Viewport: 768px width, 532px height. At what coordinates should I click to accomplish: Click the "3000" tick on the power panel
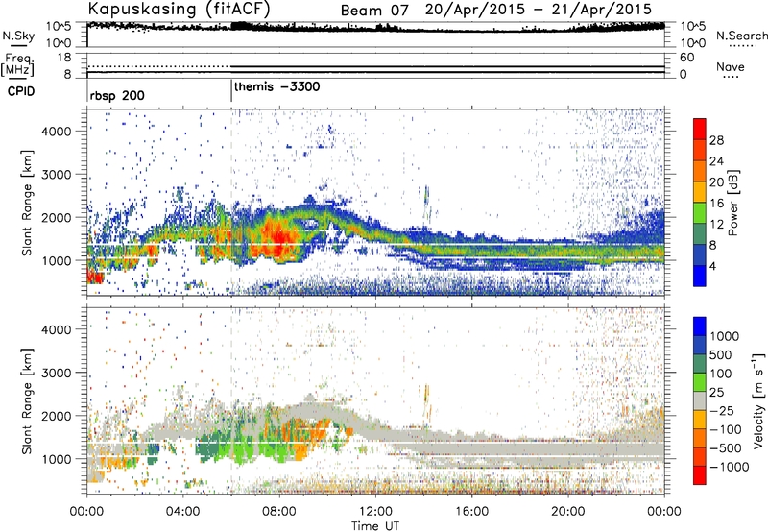pos(57,175)
